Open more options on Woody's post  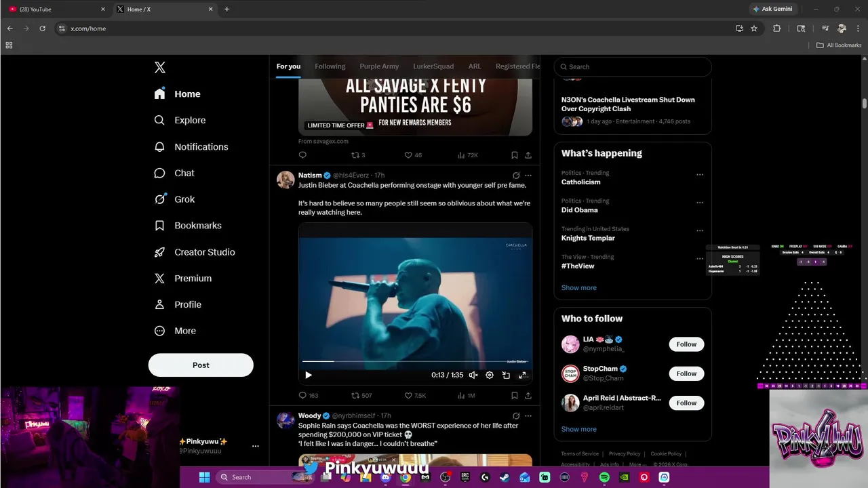click(x=528, y=415)
